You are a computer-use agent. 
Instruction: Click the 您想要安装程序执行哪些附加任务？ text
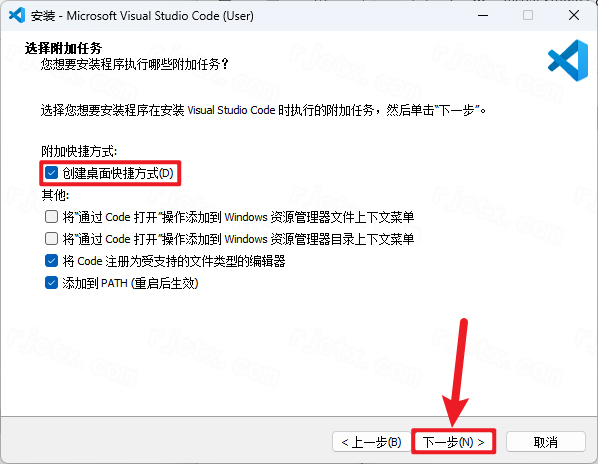(135, 64)
